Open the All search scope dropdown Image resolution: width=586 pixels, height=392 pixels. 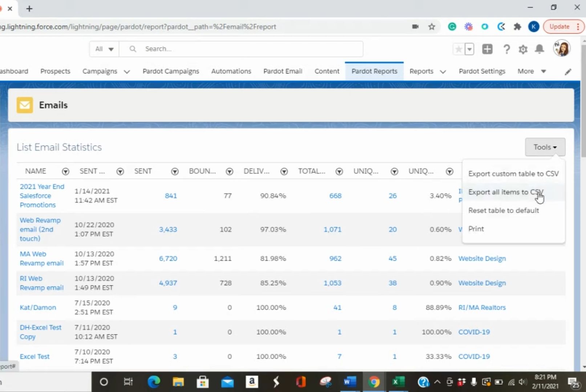104,49
